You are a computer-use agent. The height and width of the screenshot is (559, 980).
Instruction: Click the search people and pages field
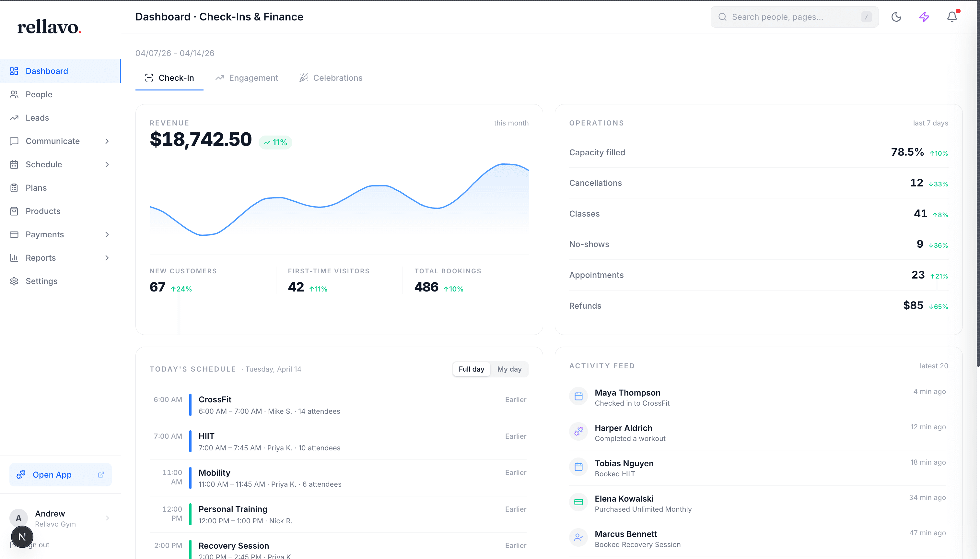[794, 17]
